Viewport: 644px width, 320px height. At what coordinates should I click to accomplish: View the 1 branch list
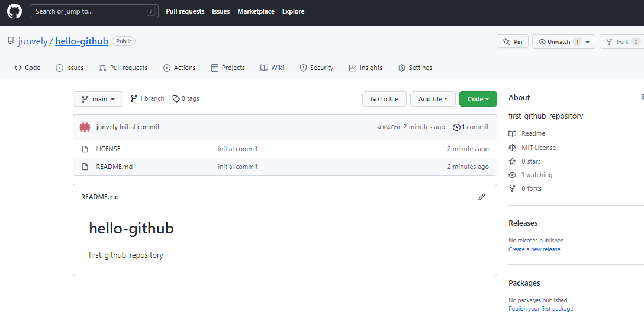coord(147,99)
